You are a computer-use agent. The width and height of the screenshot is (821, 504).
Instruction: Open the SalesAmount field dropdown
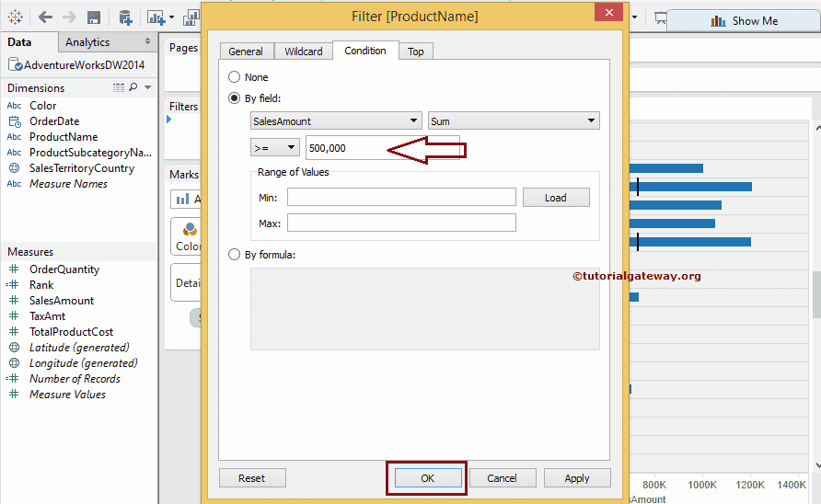pyautogui.click(x=336, y=120)
